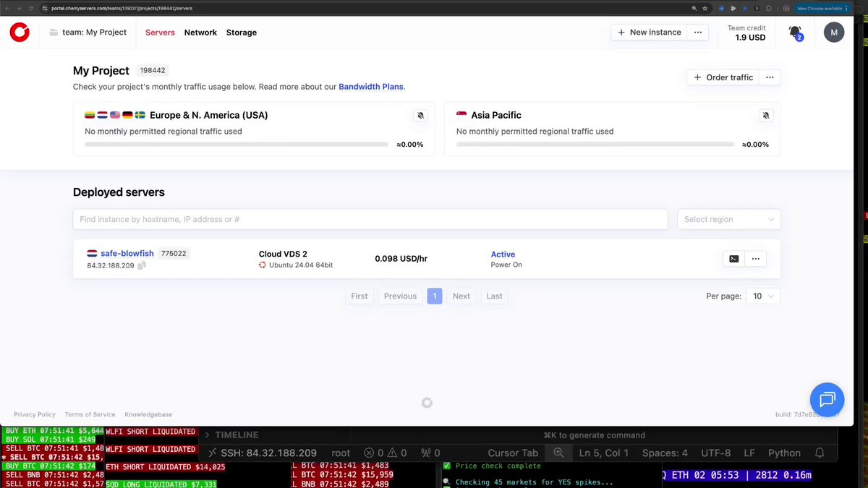Screen dimensions: 868x488
Task: Click the team: My Project breadcrumb
Action: click(x=94, y=33)
